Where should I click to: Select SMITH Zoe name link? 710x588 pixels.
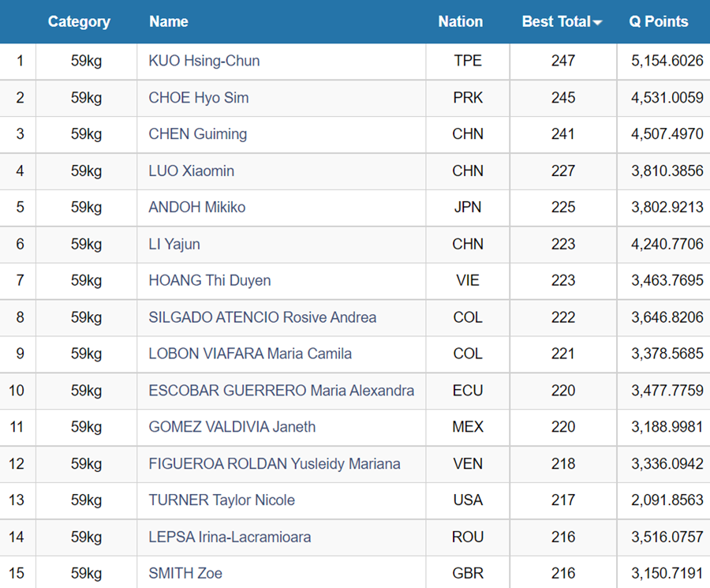tap(185, 573)
